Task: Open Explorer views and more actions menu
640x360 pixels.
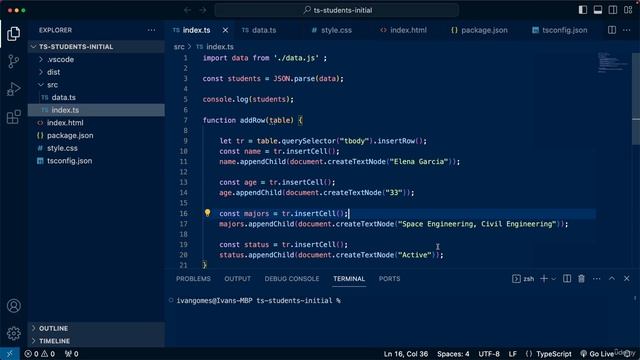Action: coord(151,30)
